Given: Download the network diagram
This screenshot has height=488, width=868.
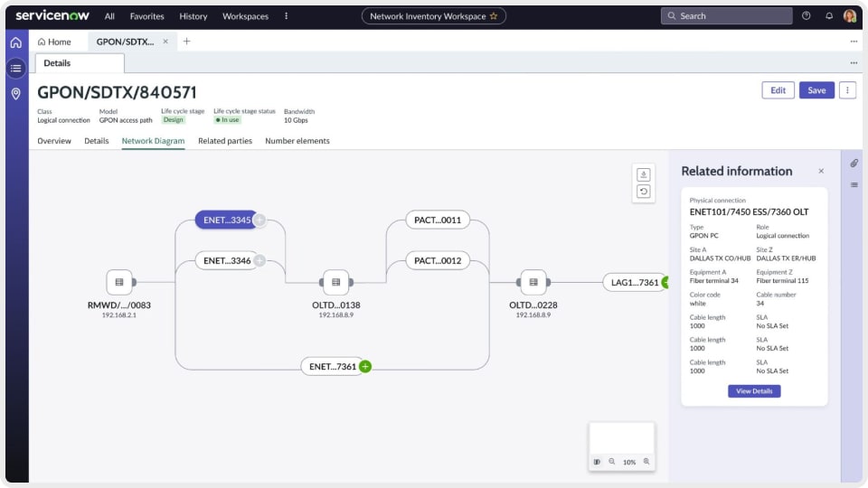Looking at the screenshot, I should pos(644,174).
